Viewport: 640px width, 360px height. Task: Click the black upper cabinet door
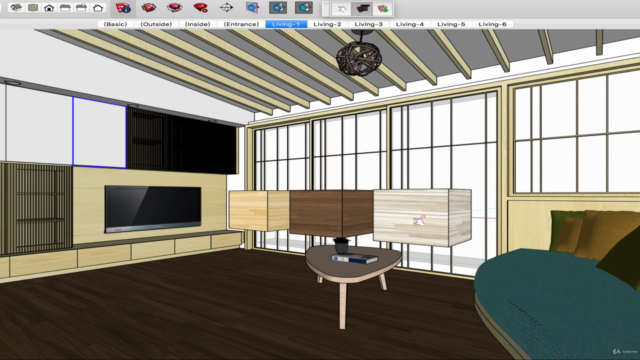pos(204,143)
